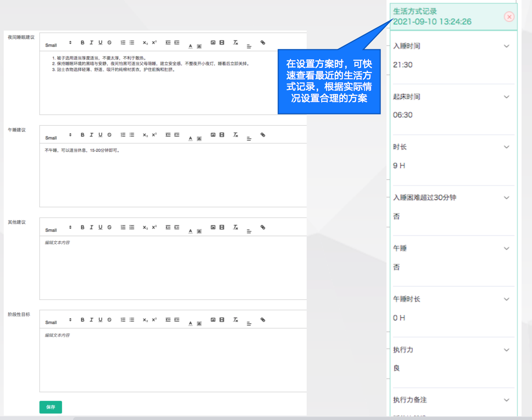Viewport: 532px width, 420px height.
Task: Toggle underline in night sleep advice (夜间睡眠建议) editor
Action: (100, 43)
